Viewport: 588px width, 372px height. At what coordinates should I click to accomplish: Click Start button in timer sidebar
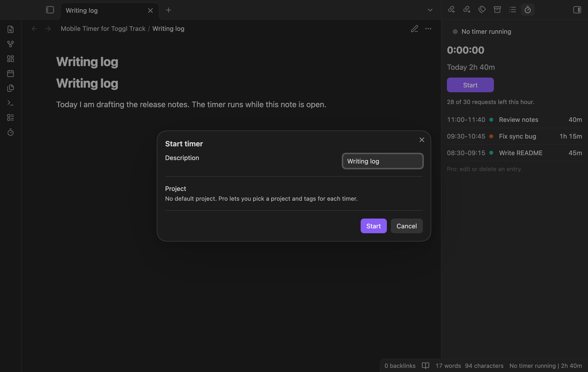click(470, 85)
